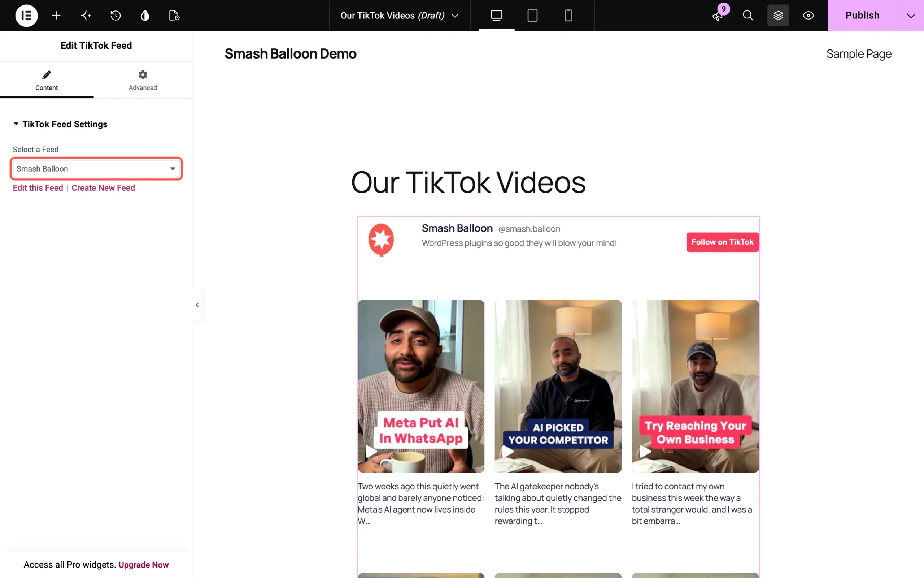Play the Meta Put AI In WhatsApp video
The height and width of the screenshot is (578, 924).
(371, 452)
